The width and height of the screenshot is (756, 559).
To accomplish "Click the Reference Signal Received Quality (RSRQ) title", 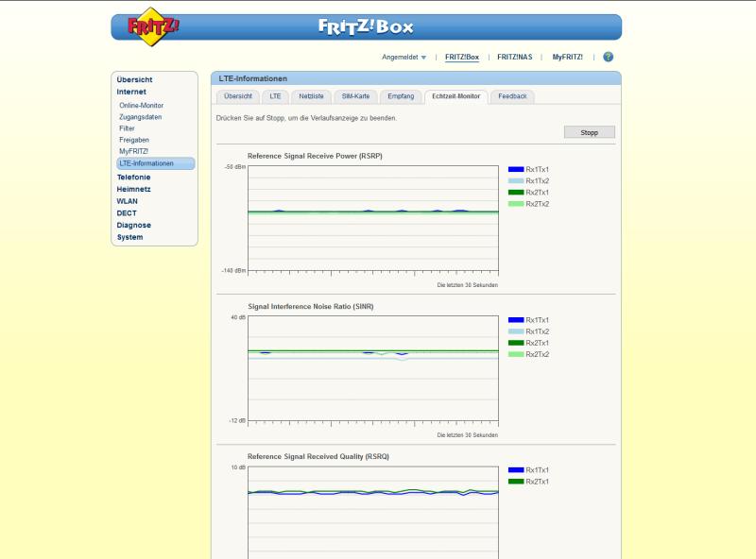I will click(x=318, y=456).
